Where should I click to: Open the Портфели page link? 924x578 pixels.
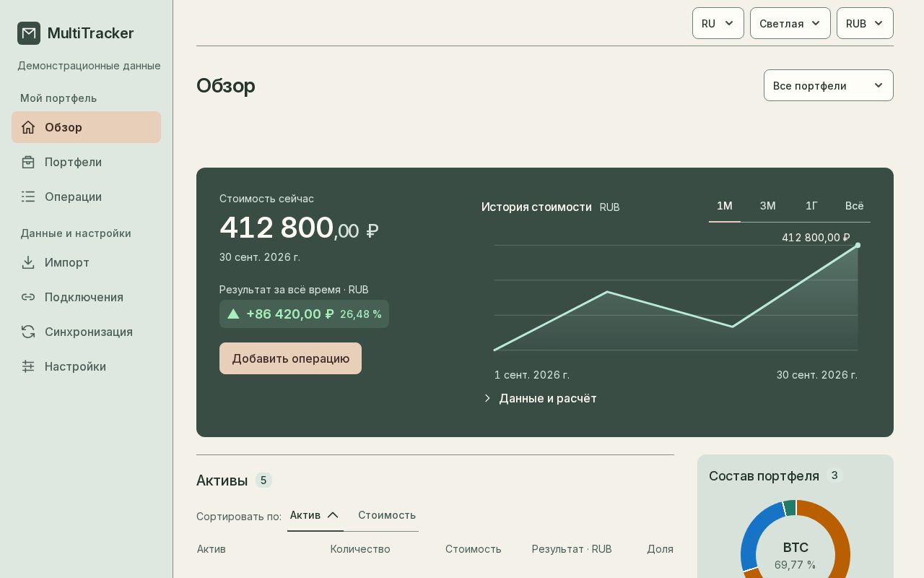click(x=86, y=162)
